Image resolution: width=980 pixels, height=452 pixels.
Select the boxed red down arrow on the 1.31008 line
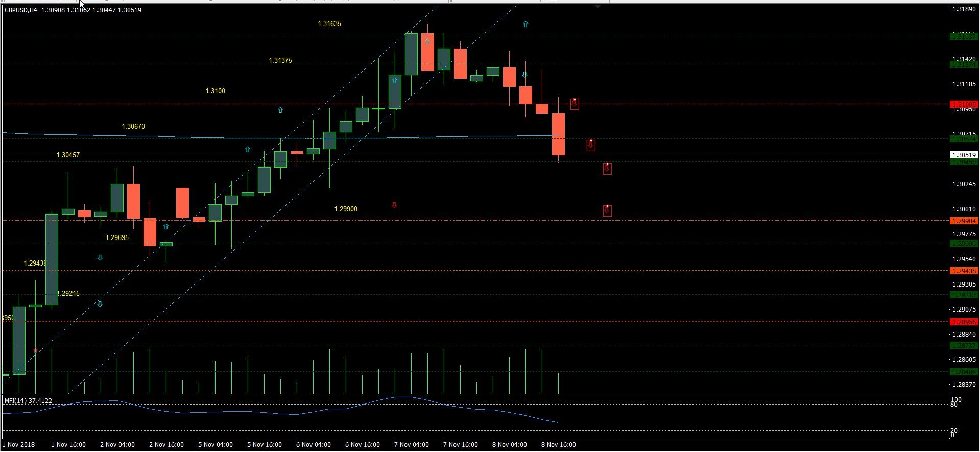click(575, 104)
